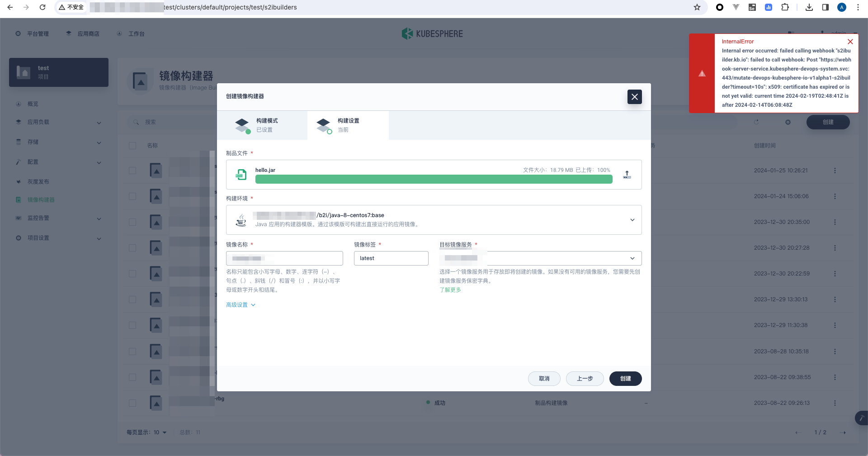
Task: Open column settings via the gear icon
Action: [788, 122]
